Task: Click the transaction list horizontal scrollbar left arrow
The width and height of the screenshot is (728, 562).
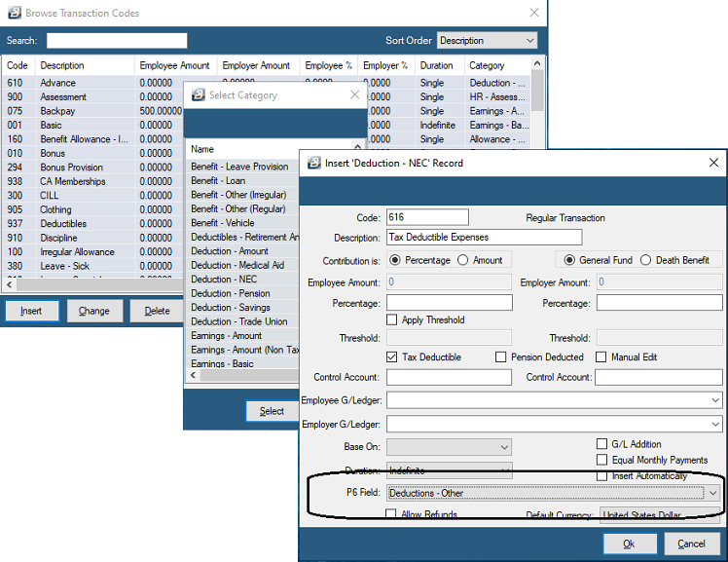Action: [10, 284]
